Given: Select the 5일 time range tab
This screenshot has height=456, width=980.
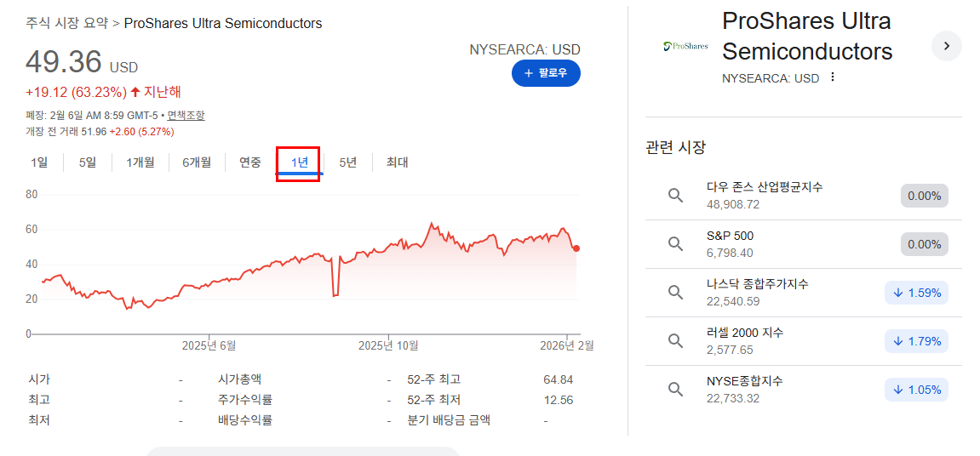Looking at the screenshot, I should click(x=88, y=162).
